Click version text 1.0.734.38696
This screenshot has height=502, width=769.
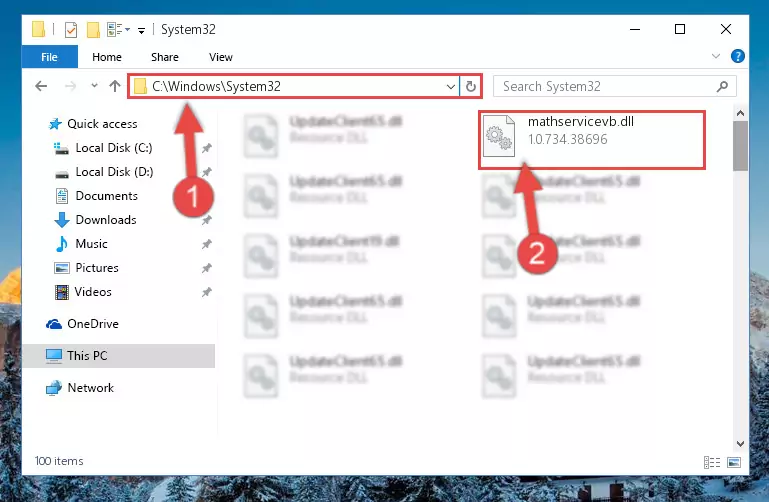(567, 139)
